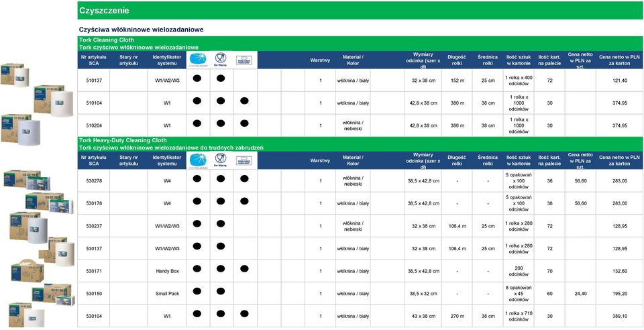Click the Tork Cleaning Cloth section title
This screenshot has width=644, height=330.
107,40
